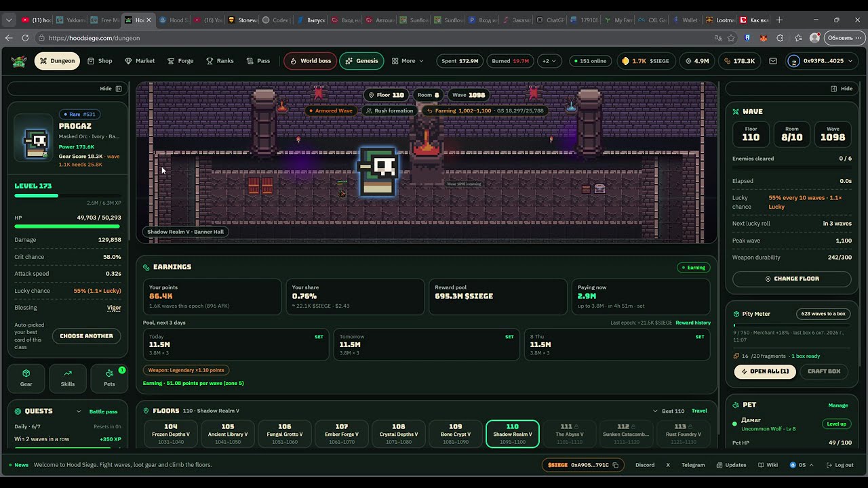Open the Gear panel
868x488 pixels.
click(x=26, y=378)
